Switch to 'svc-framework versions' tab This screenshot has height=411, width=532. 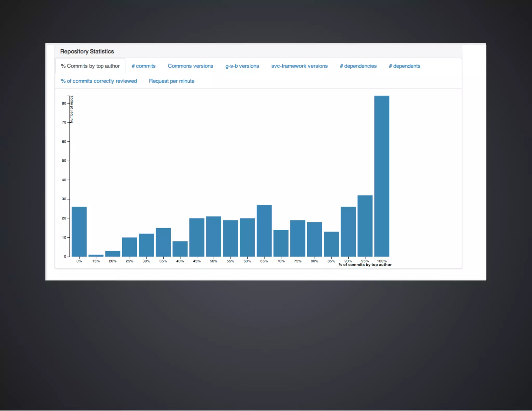pos(299,66)
